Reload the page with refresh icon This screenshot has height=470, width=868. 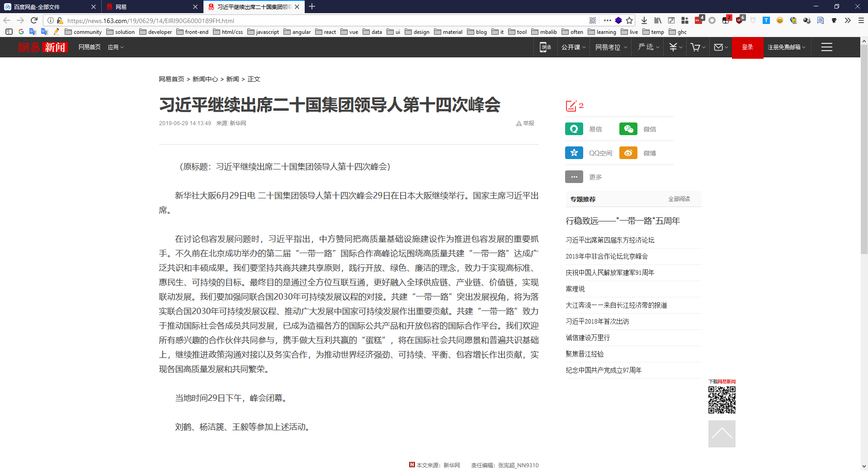(x=34, y=20)
